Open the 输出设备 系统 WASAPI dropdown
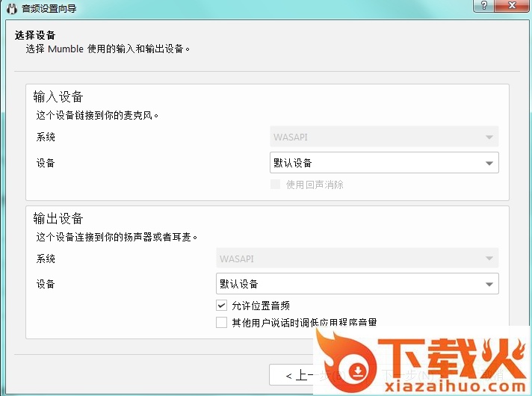This screenshot has width=532, height=396. (356, 259)
